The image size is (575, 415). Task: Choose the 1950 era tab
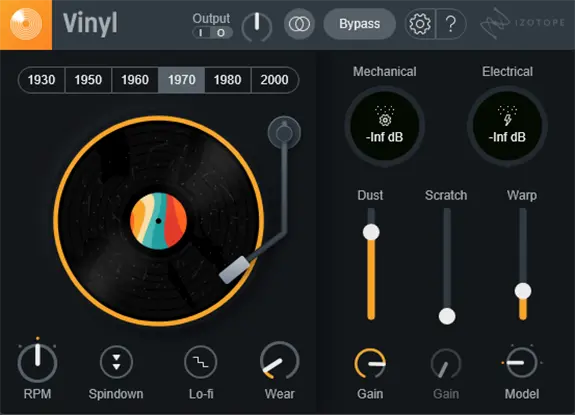coord(88,80)
